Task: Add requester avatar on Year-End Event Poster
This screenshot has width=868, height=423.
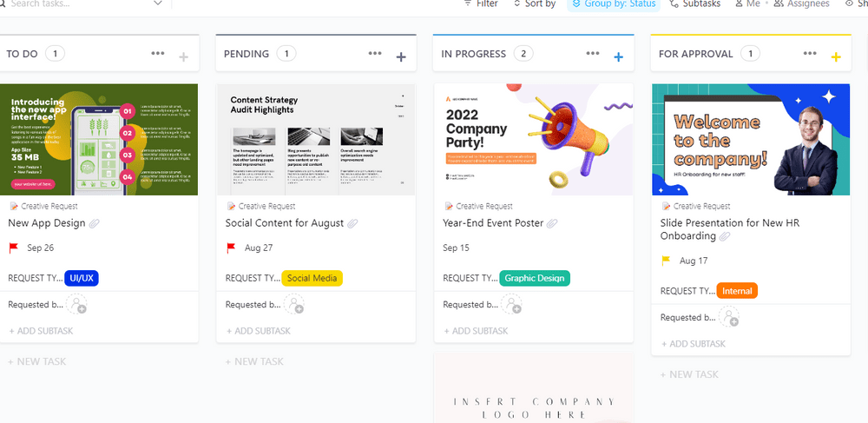Action: pyautogui.click(x=513, y=305)
